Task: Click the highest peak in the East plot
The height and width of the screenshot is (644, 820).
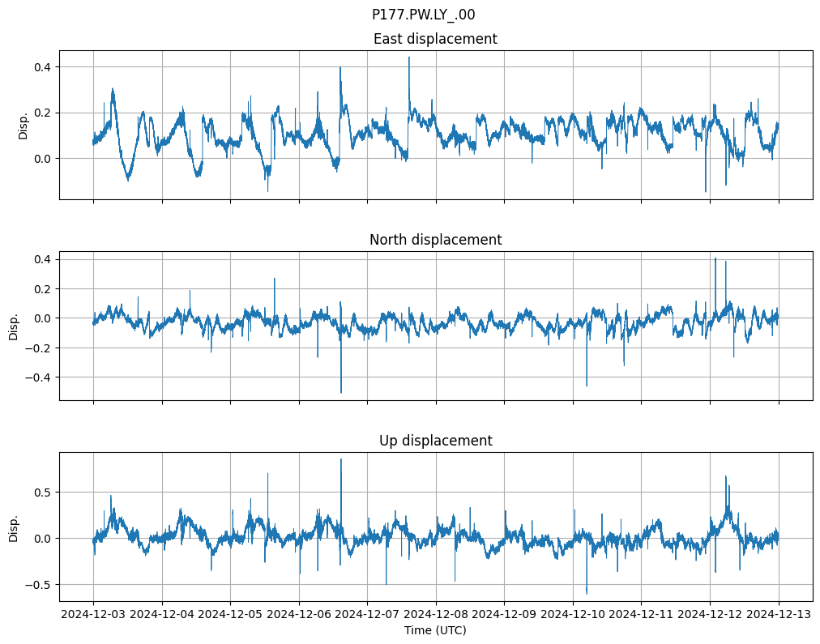Action: (x=409, y=58)
